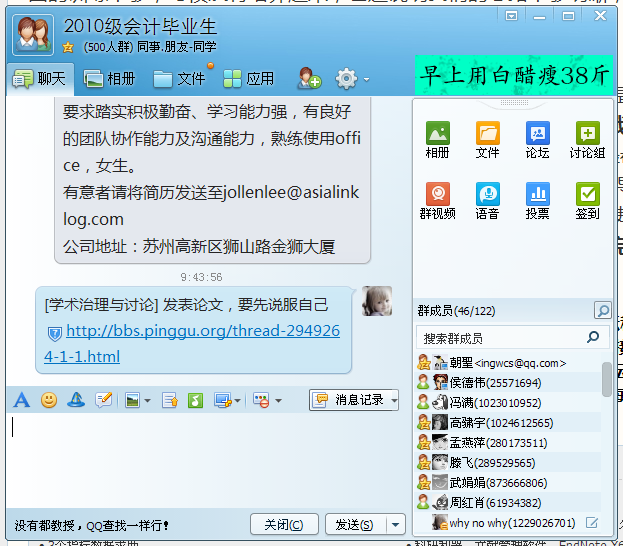
Task: Click the member list scrollbar thumb
Action: coord(606,379)
